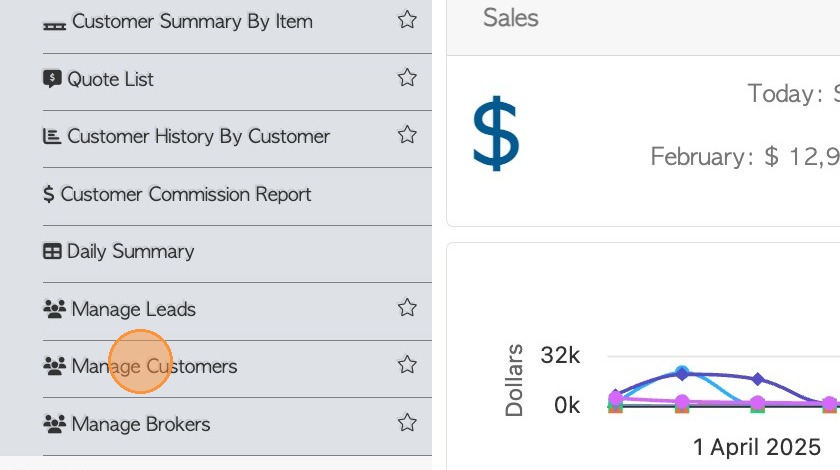The height and width of the screenshot is (470, 840).
Task: Go to Customer History By Customer
Action: click(198, 136)
